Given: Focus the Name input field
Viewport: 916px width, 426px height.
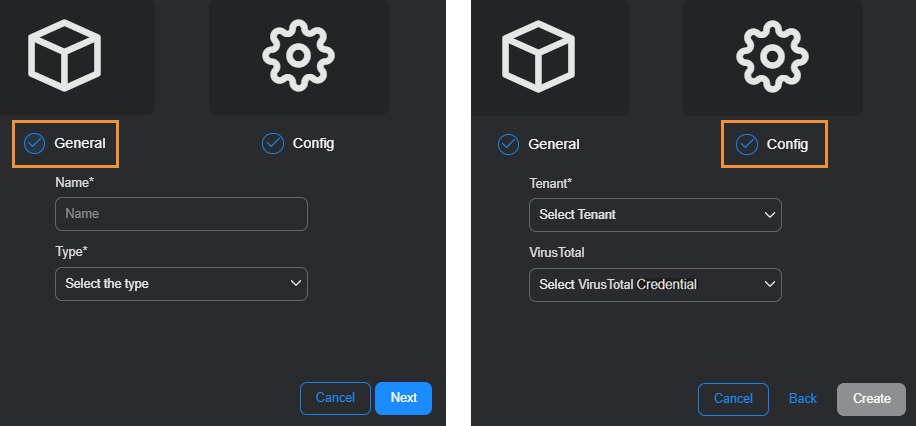Looking at the screenshot, I should [x=181, y=214].
